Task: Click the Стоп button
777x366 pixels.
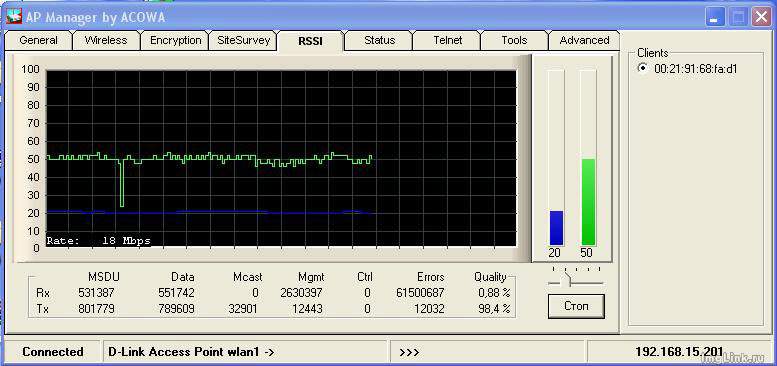Action: tap(576, 306)
